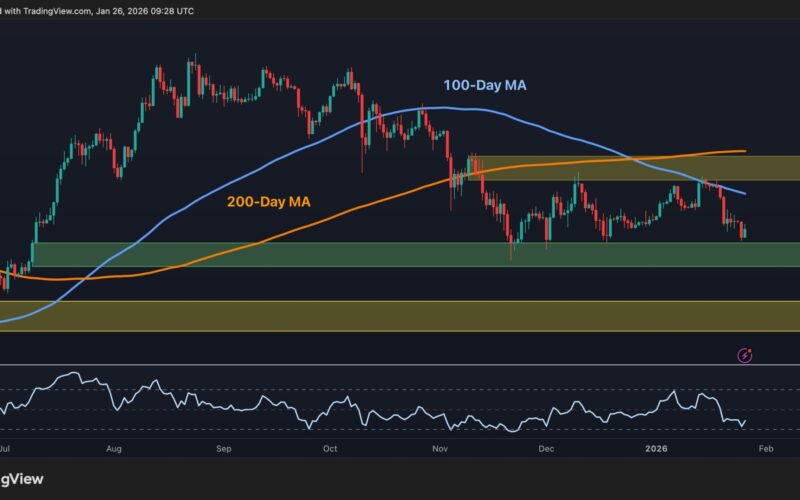Click the pink lightning bolt event icon
800x500 pixels.
(744, 354)
